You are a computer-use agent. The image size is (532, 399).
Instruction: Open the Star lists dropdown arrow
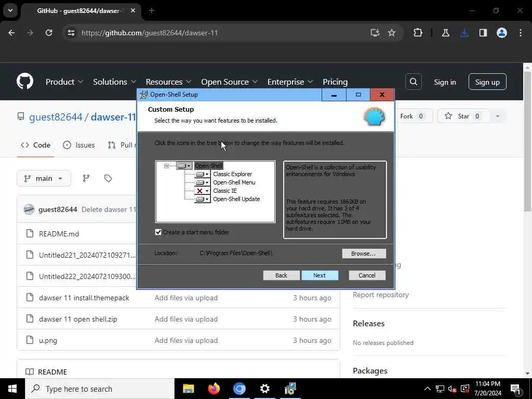497,116
